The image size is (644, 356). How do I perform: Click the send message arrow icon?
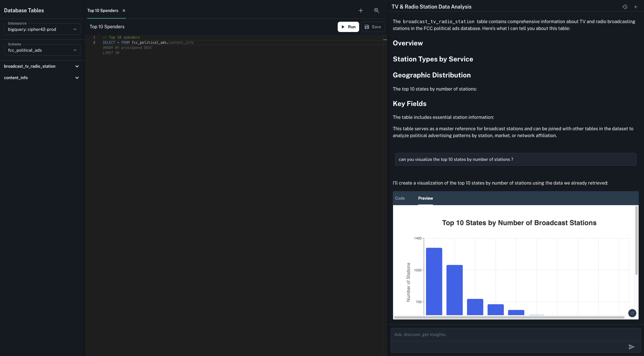pos(631,347)
